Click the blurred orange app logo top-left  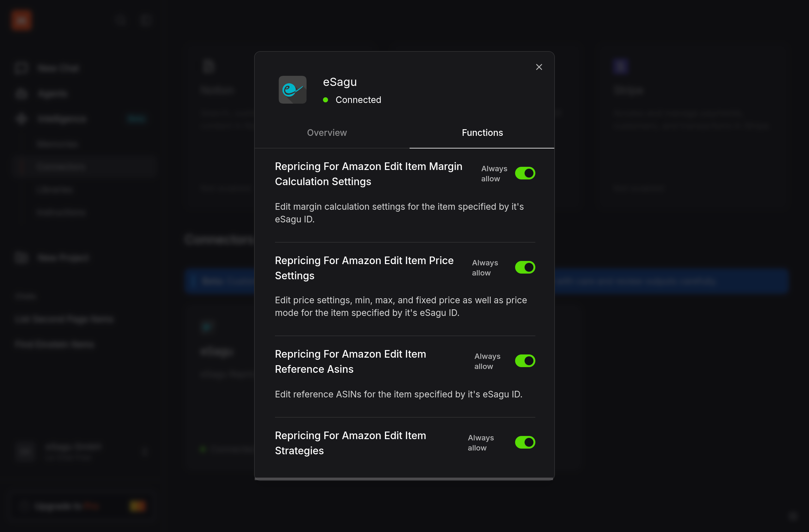(21, 21)
